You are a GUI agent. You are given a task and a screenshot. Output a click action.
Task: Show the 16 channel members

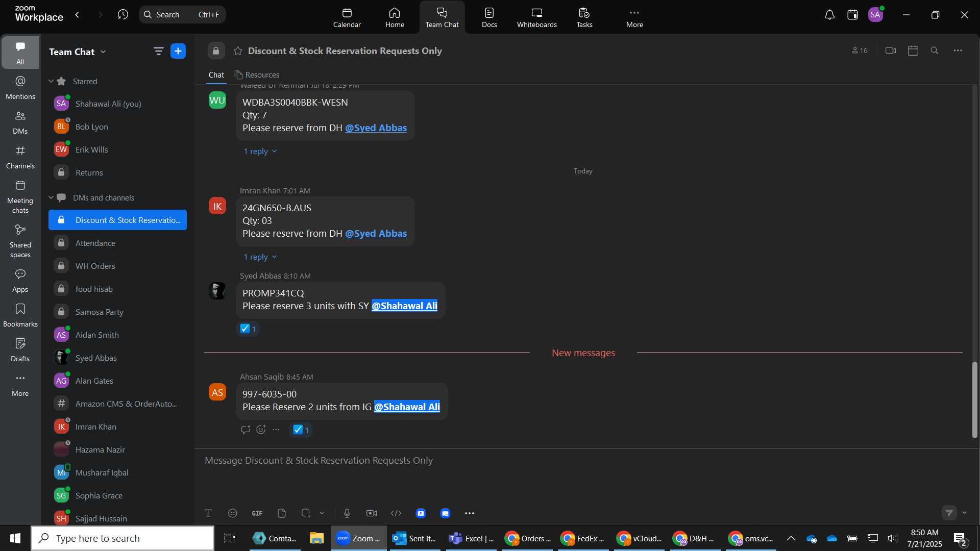tap(860, 51)
